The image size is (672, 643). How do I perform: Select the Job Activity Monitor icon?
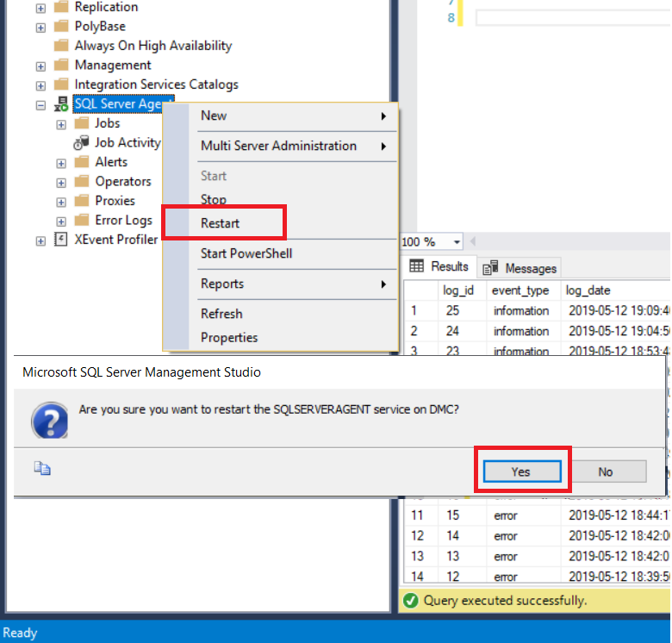tap(82, 143)
